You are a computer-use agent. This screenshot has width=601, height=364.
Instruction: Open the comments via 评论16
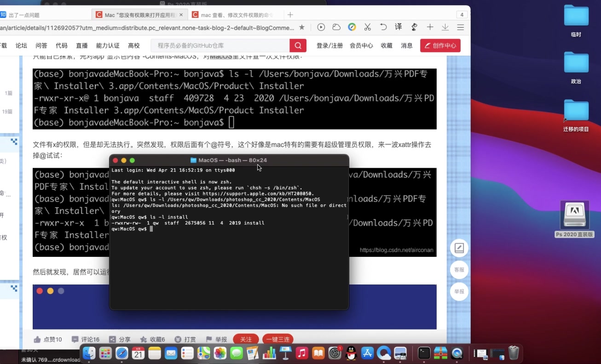tap(86, 340)
